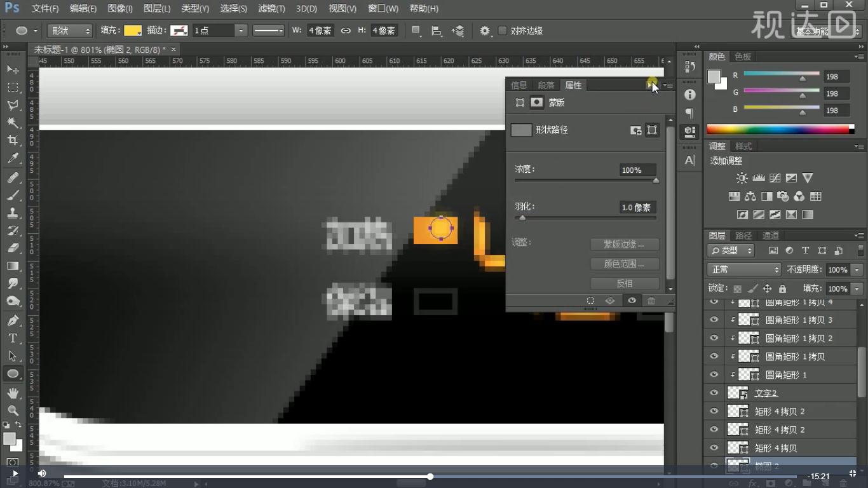Select the Horizontal Type tool
The height and width of the screenshot is (488, 868).
[x=13, y=338]
